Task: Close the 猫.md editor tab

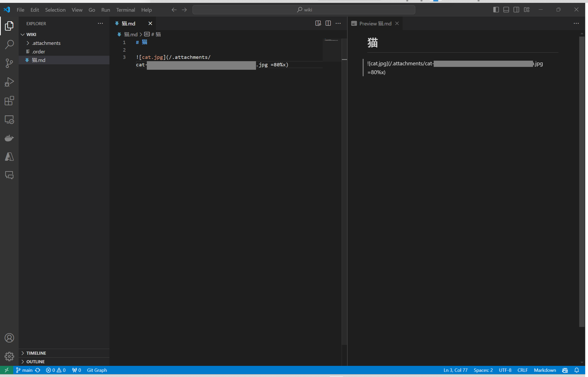Action: pos(150,23)
